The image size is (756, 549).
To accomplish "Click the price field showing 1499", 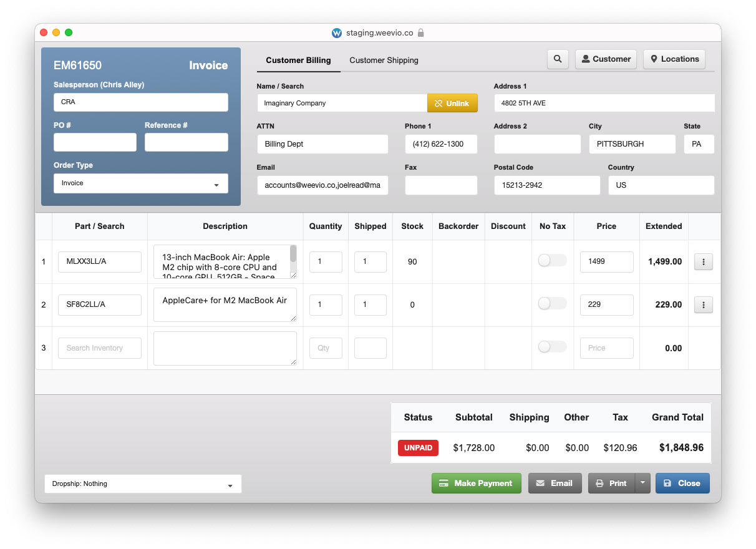I will point(607,261).
